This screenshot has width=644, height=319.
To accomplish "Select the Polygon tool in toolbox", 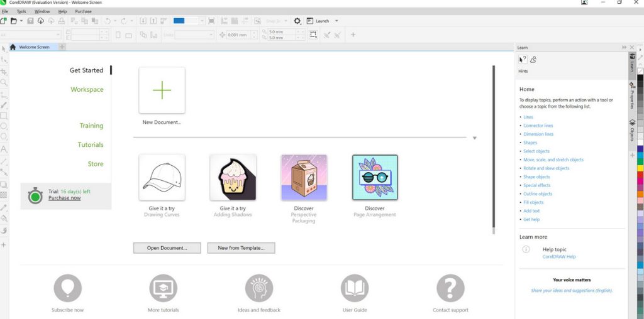I will pyautogui.click(x=4, y=136).
